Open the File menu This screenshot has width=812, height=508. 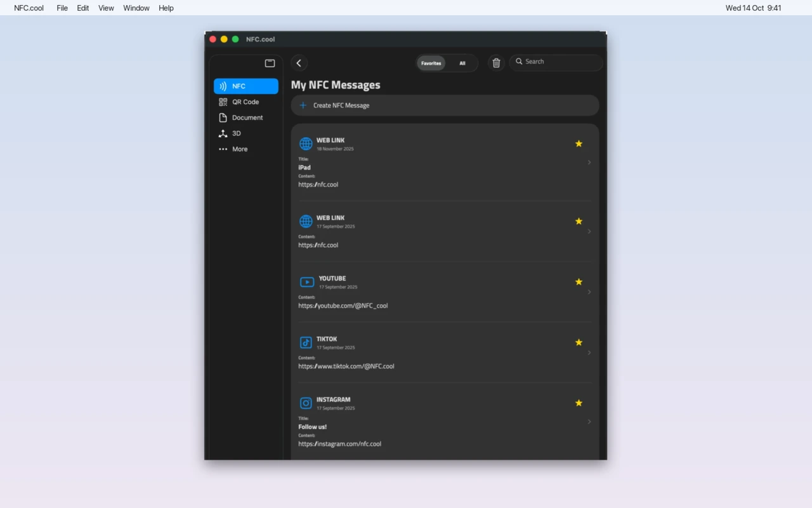click(62, 8)
